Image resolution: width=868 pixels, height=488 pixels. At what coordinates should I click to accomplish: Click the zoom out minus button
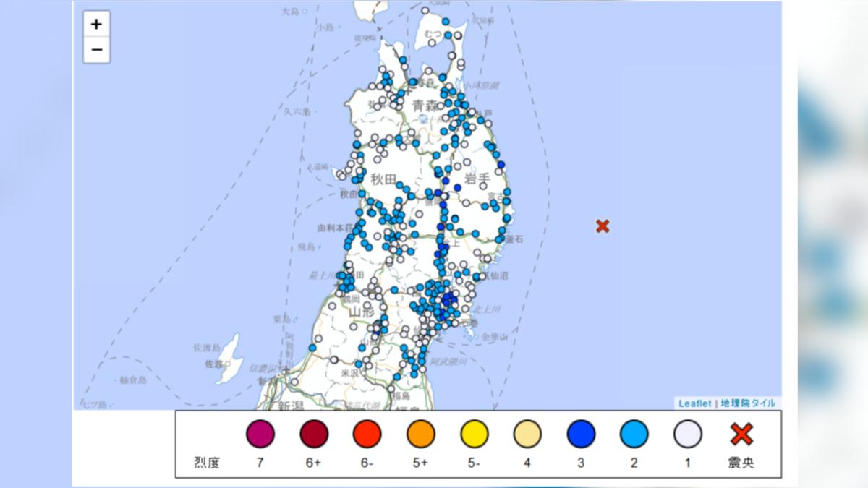click(96, 50)
